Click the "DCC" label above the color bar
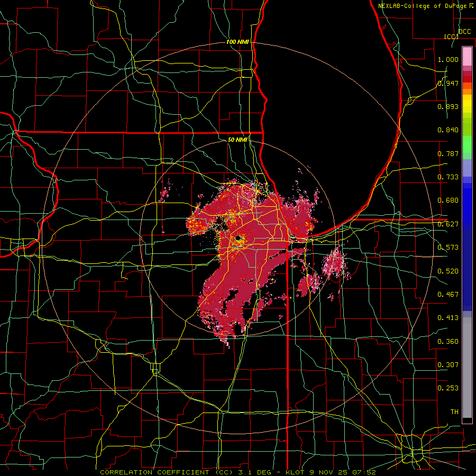 point(464,32)
